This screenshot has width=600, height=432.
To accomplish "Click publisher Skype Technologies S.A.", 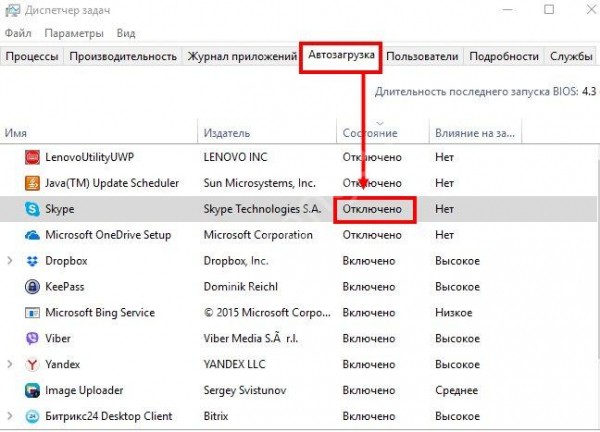I will tap(262, 209).
